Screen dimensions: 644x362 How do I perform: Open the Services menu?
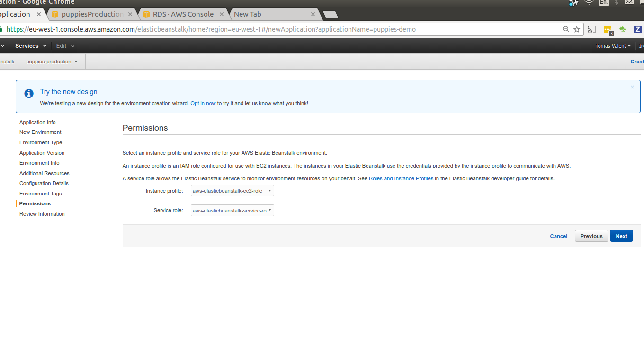click(x=31, y=46)
